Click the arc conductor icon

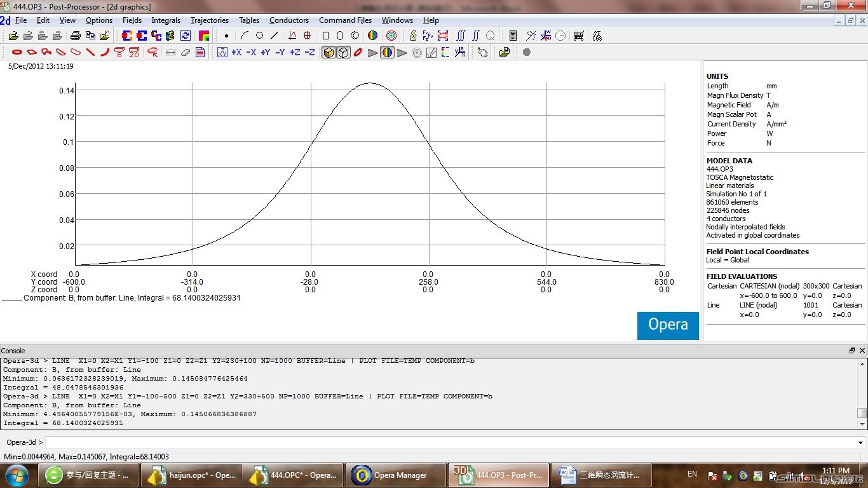click(x=105, y=52)
